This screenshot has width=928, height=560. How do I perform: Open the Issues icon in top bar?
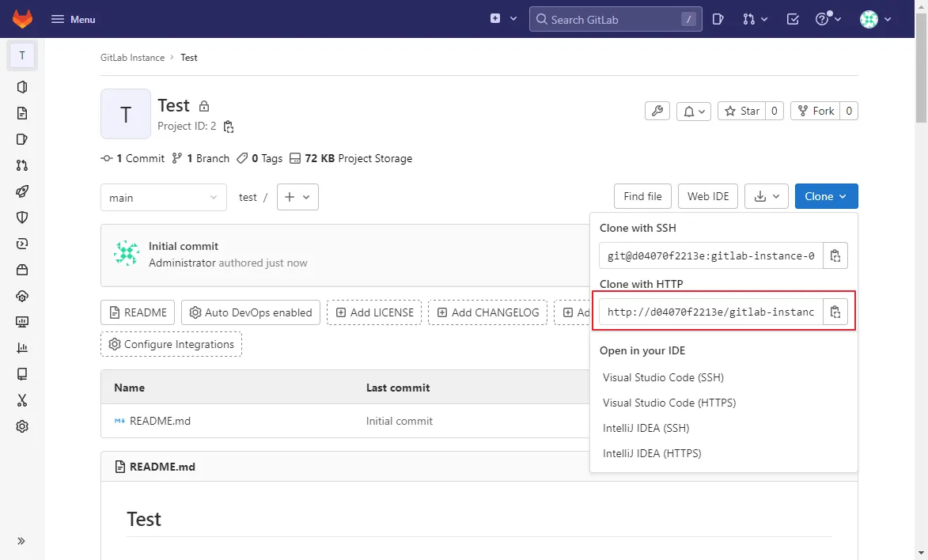tap(718, 19)
